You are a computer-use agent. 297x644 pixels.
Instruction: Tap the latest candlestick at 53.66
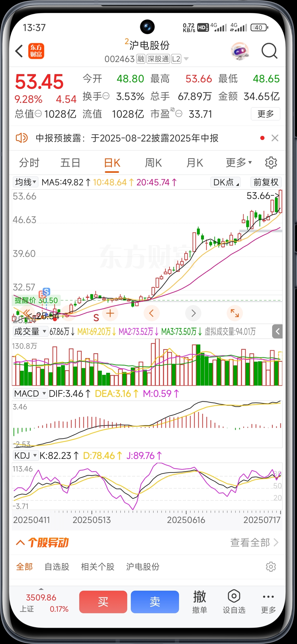pyautogui.click(x=281, y=201)
